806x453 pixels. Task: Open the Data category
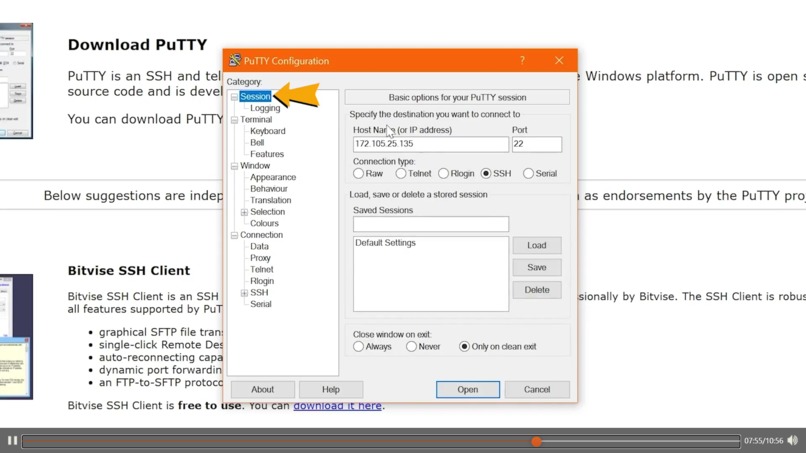259,246
